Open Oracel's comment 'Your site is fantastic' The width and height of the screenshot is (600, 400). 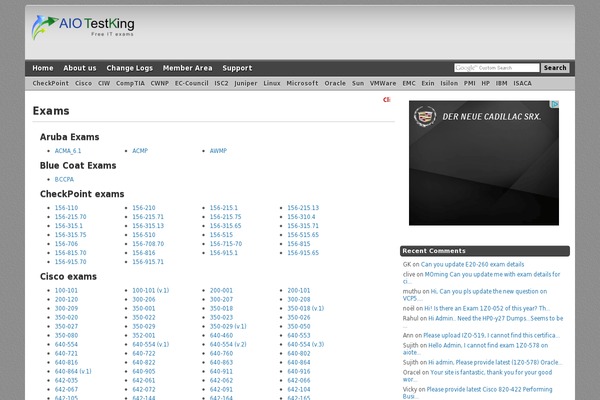click(x=478, y=376)
